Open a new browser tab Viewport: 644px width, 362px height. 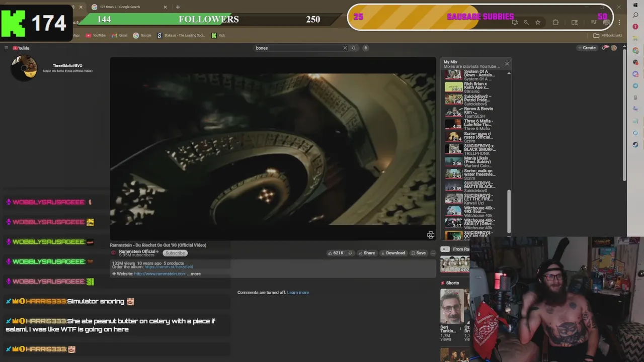click(178, 7)
